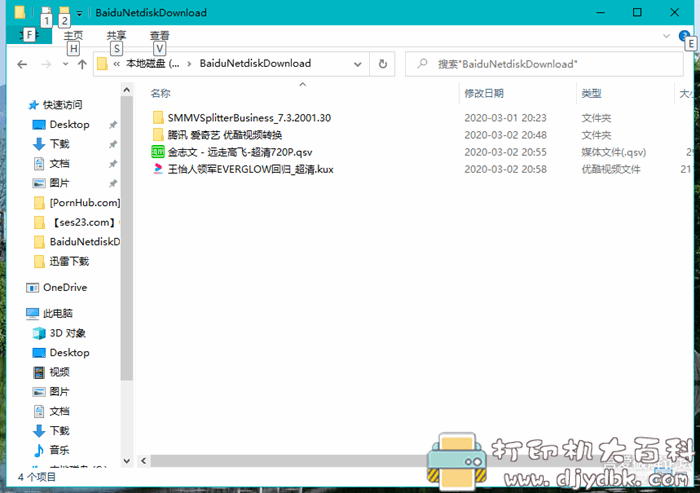
Task: Click the Forward navigation arrow
Action: 46,64
